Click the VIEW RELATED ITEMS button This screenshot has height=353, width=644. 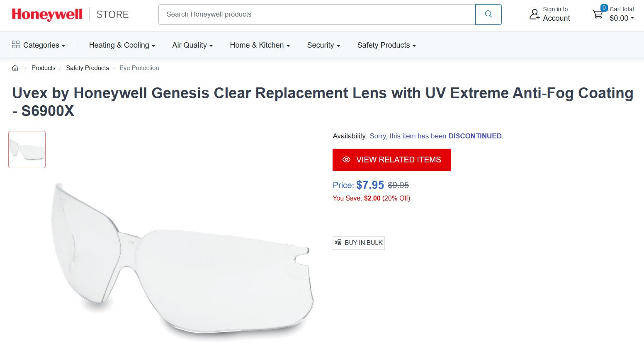(x=391, y=160)
